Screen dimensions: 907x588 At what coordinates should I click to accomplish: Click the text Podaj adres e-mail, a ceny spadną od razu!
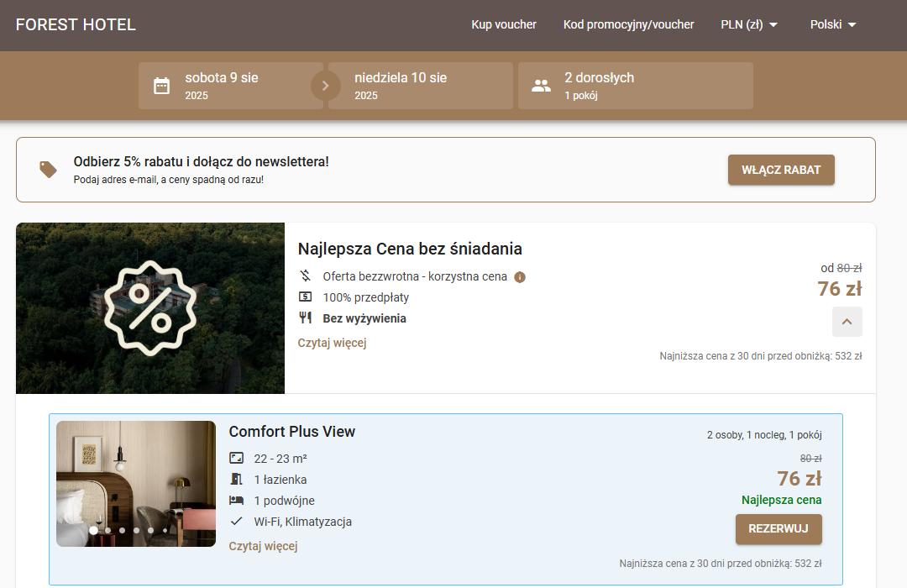click(x=168, y=180)
